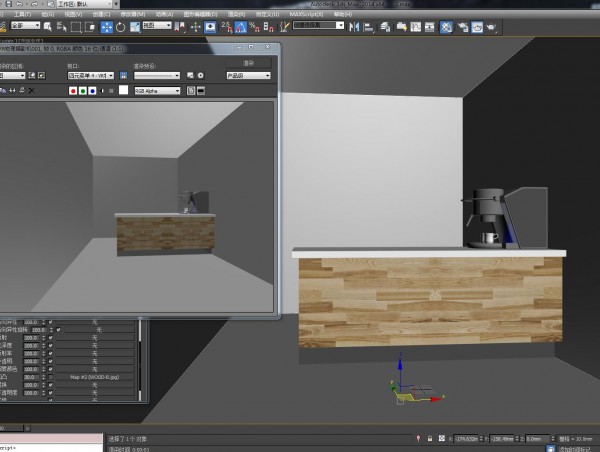Click the Undo arrow in quick access bar
600x452 pixels.
[19, 4]
